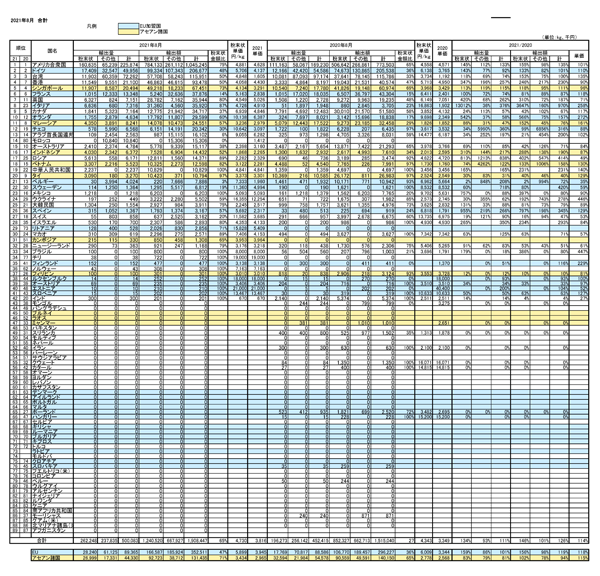The width and height of the screenshot is (600, 576).
Task: Select the 'リトアニア' country cell
Action: (52, 228)
